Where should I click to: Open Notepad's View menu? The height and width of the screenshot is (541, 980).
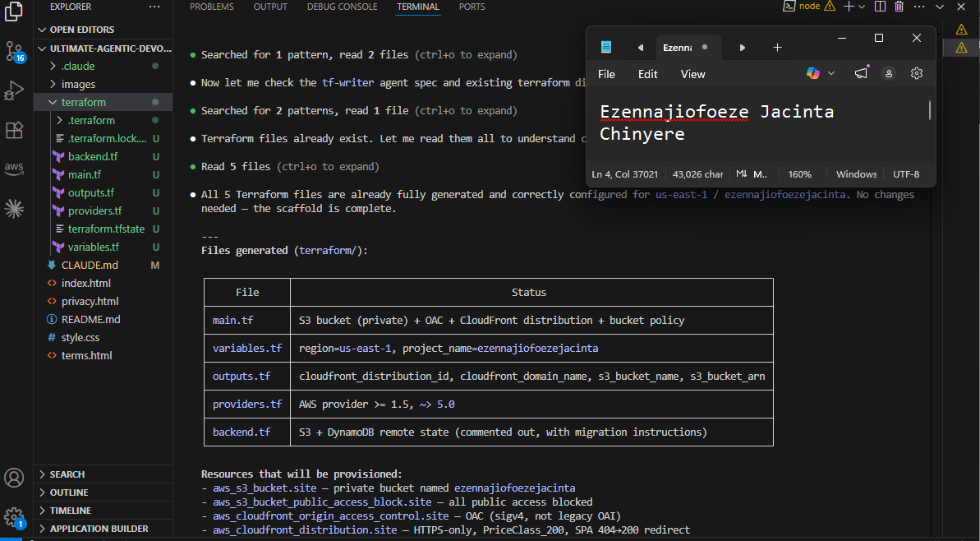point(692,74)
